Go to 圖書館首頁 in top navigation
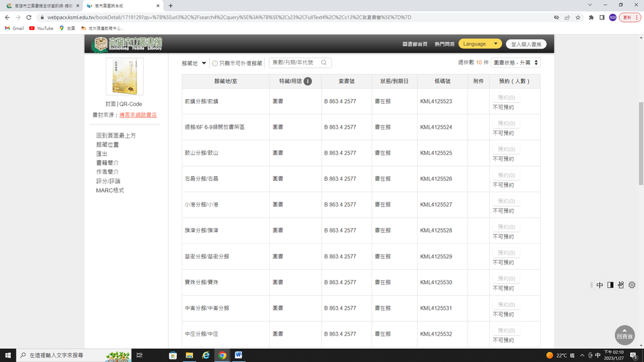Screen dimensions: 644x362 point(415,44)
